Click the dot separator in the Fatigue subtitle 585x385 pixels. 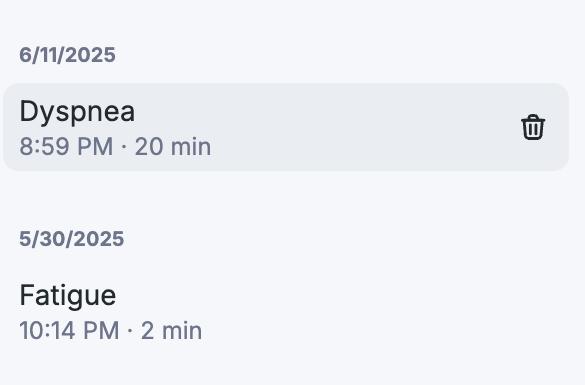(130, 331)
